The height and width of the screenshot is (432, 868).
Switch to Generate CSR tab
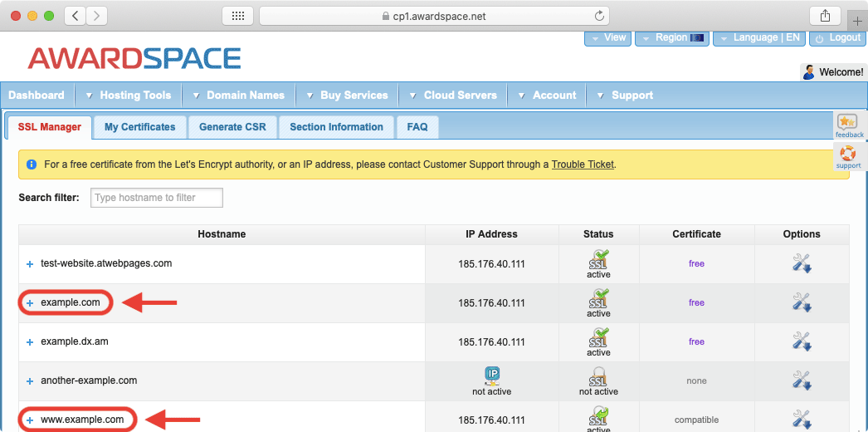click(x=232, y=127)
